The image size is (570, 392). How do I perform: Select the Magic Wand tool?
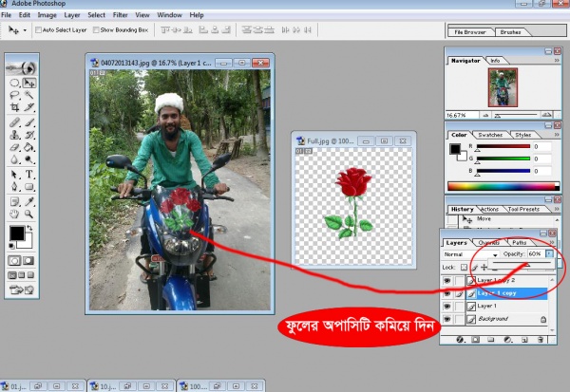(29, 95)
